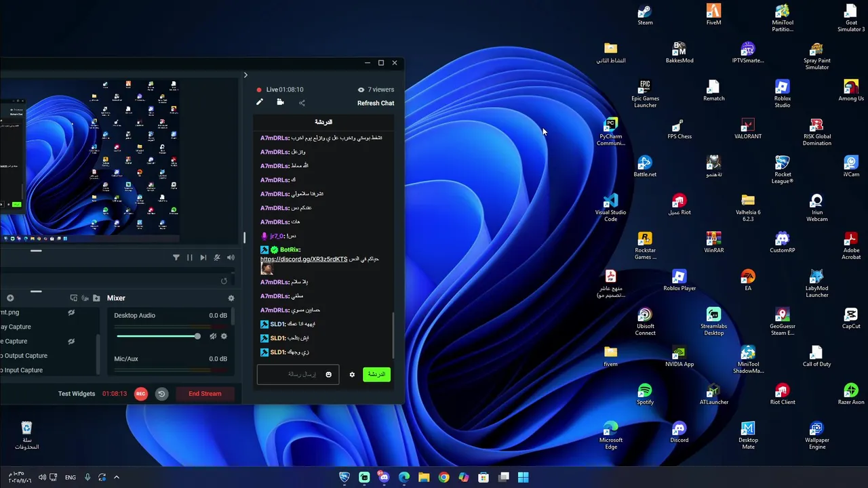This screenshot has height=488, width=868.
Task: Adjust the Desktop Audio volume slider
Action: coord(158,336)
